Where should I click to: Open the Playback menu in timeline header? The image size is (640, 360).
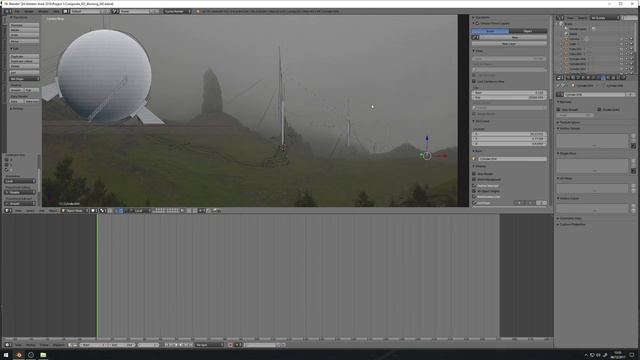click(x=58, y=345)
